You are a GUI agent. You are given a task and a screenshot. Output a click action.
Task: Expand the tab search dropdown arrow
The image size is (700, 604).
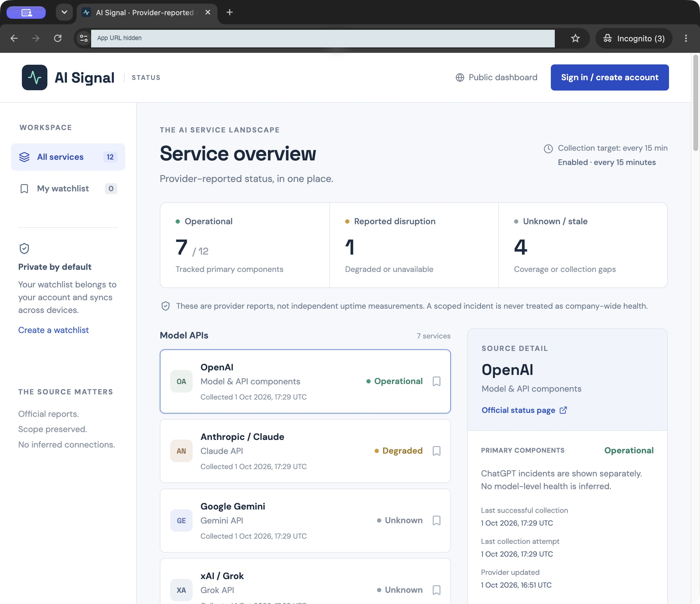coord(64,12)
